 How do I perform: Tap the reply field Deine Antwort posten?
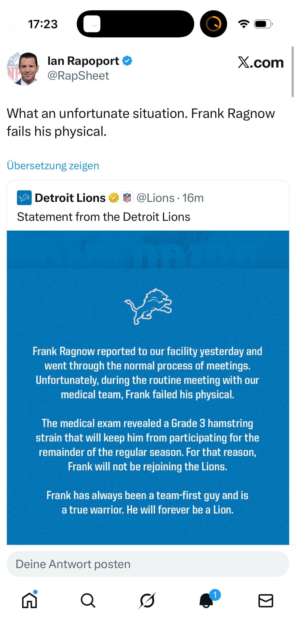148,564
